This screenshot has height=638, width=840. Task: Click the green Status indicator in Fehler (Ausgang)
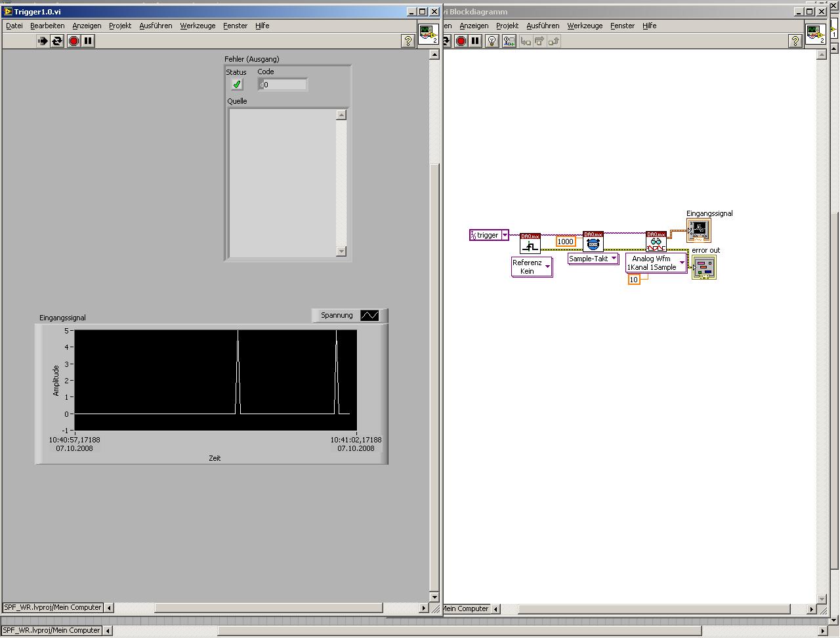(237, 84)
